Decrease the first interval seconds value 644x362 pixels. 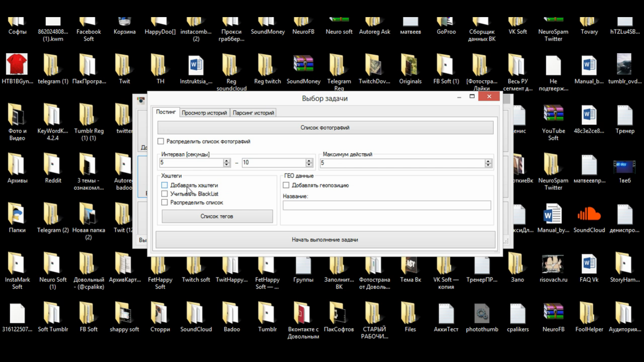(x=227, y=165)
